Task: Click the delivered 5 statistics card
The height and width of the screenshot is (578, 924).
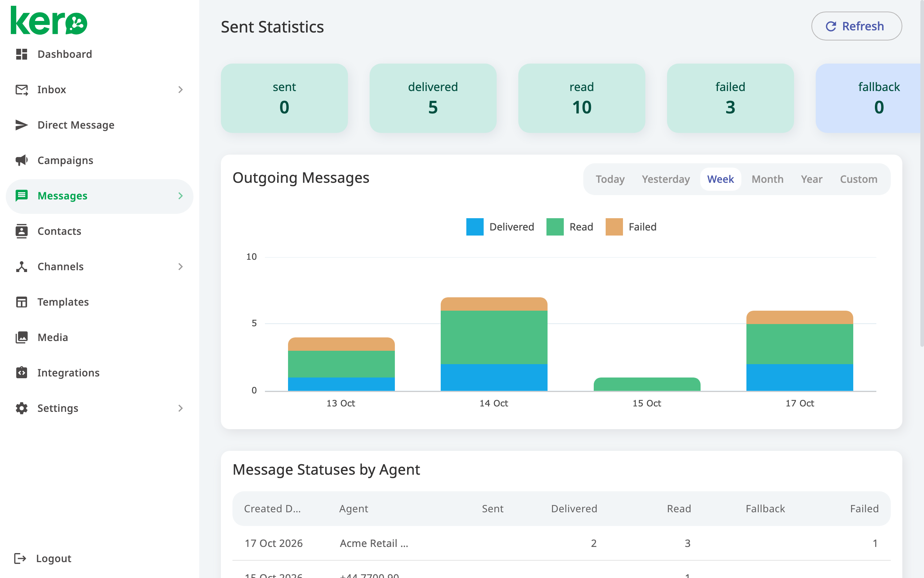Action: [x=433, y=98]
